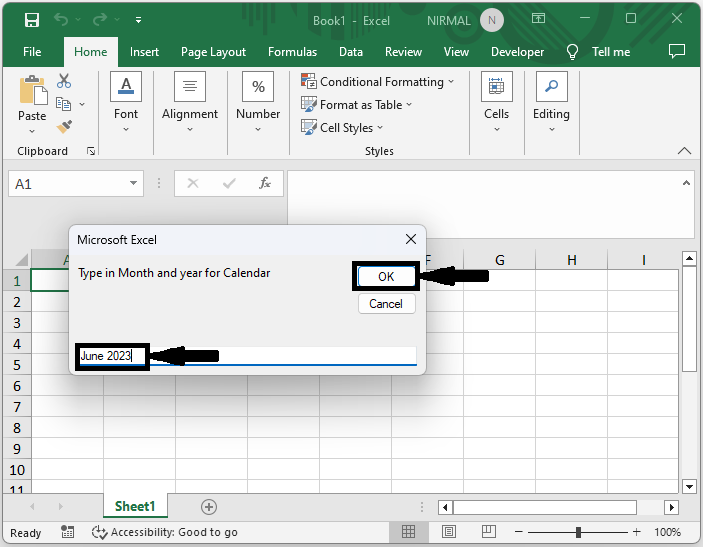Click the Macro Recording status bar icon
This screenshot has width=703, height=547.
67,532
